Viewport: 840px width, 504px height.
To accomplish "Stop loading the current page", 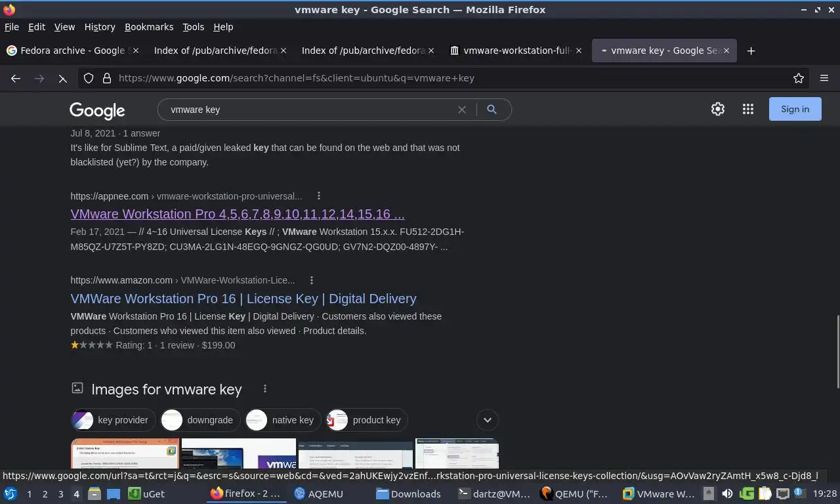I will coord(62,78).
